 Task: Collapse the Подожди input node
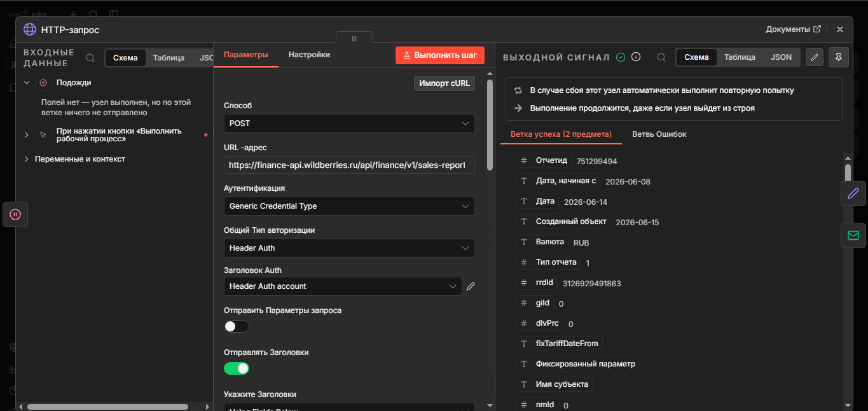coord(27,83)
